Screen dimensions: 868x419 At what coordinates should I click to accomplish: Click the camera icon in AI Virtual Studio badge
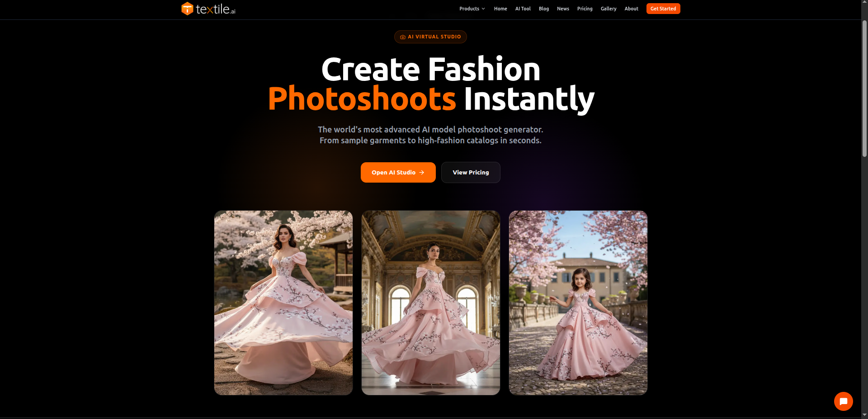(402, 37)
